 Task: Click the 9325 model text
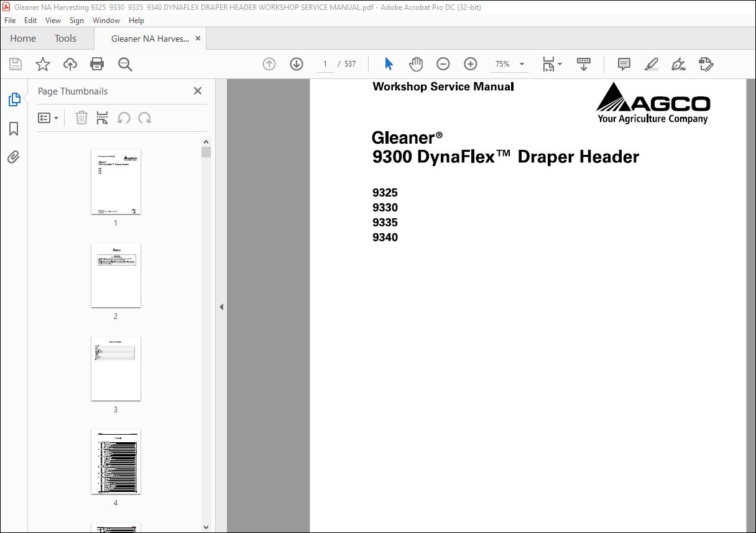(x=385, y=193)
